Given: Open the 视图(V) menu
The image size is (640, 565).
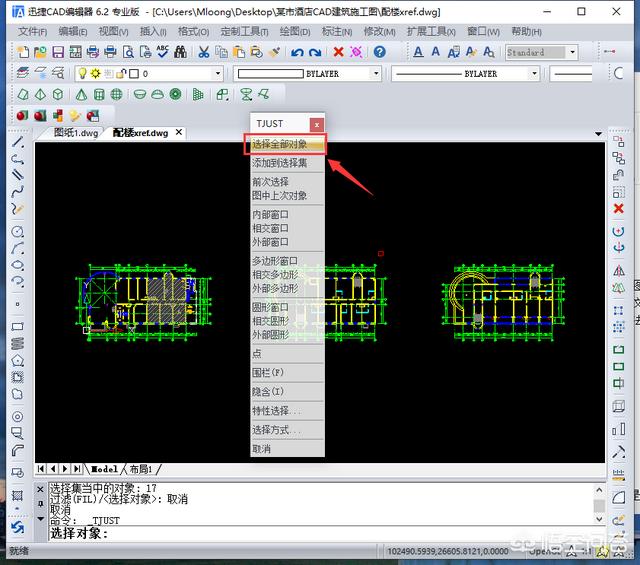Looking at the screenshot, I should (x=113, y=31).
